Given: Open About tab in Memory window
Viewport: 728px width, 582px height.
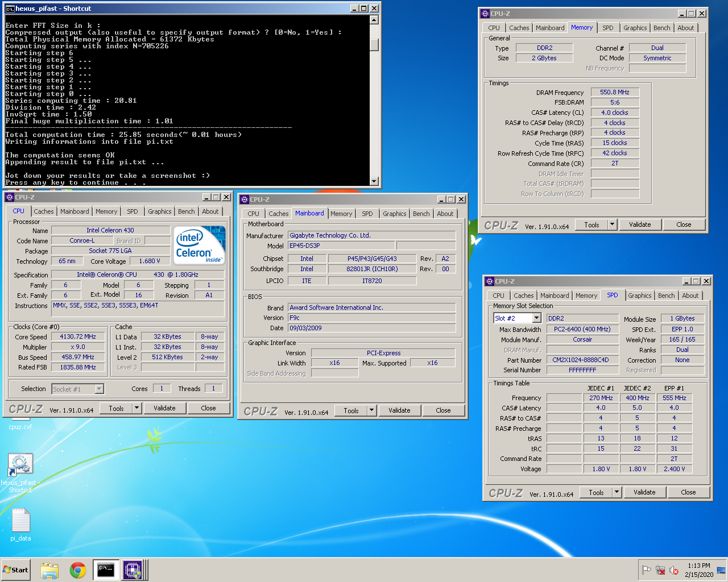Looking at the screenshot, I should (x=685, y=28).
